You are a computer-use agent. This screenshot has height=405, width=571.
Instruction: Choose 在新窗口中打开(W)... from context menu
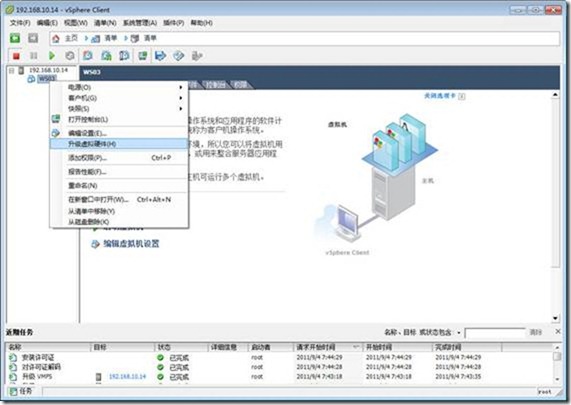click(x=119, y=200)
